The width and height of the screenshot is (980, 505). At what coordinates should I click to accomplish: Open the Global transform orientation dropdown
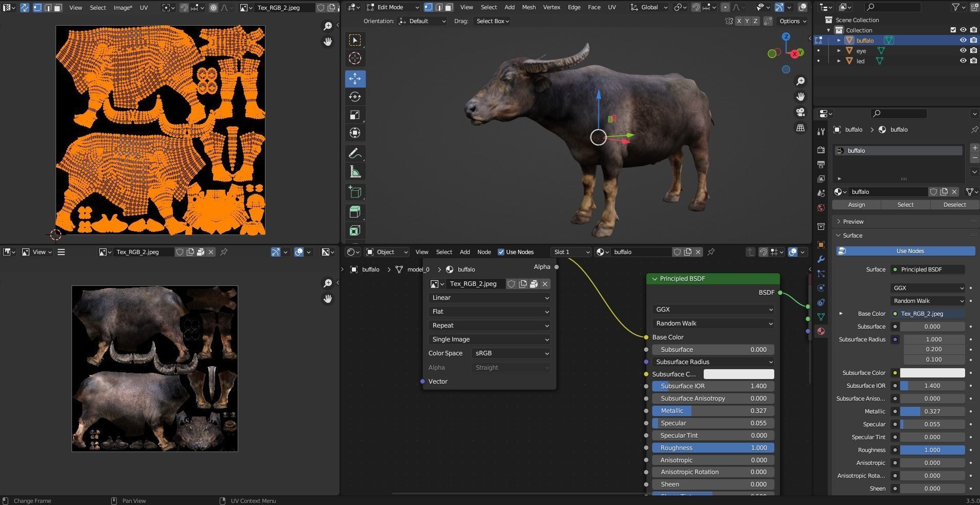[649, 7]
